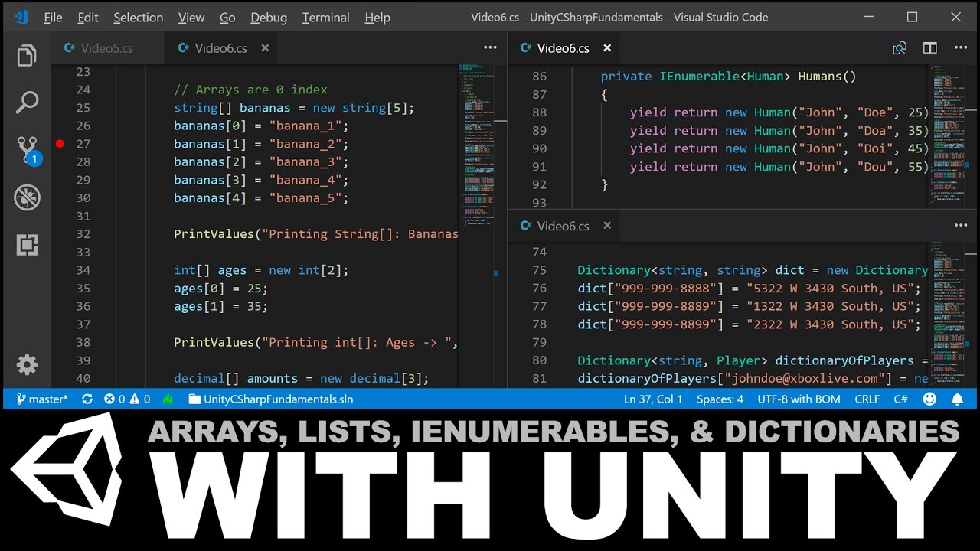Screen dimensions: 980x551
Task: Click line number 88 in top-right editor
Action: tap(539, 112)
